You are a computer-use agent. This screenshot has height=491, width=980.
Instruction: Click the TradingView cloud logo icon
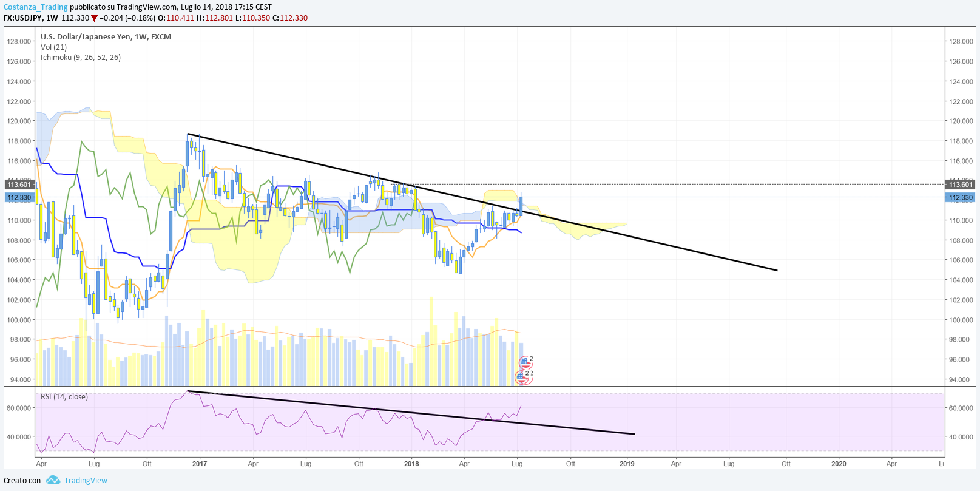coord(53,479)
